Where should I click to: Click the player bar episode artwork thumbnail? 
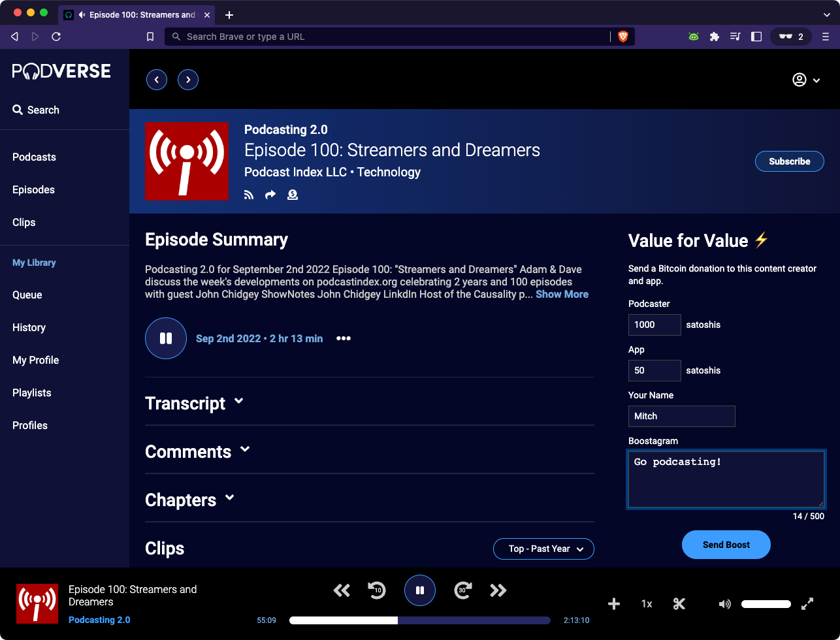tap(37, 604)
